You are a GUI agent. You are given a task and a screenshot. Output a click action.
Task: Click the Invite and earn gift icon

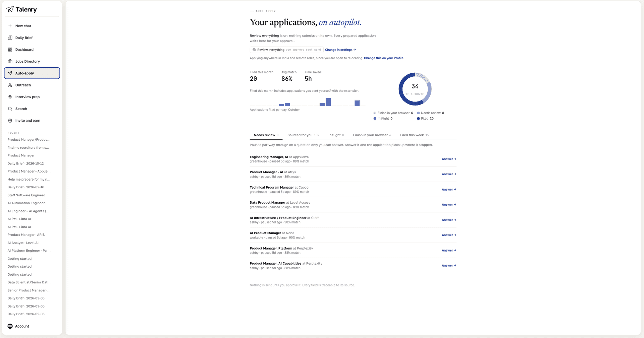click(x=10, y=121)
